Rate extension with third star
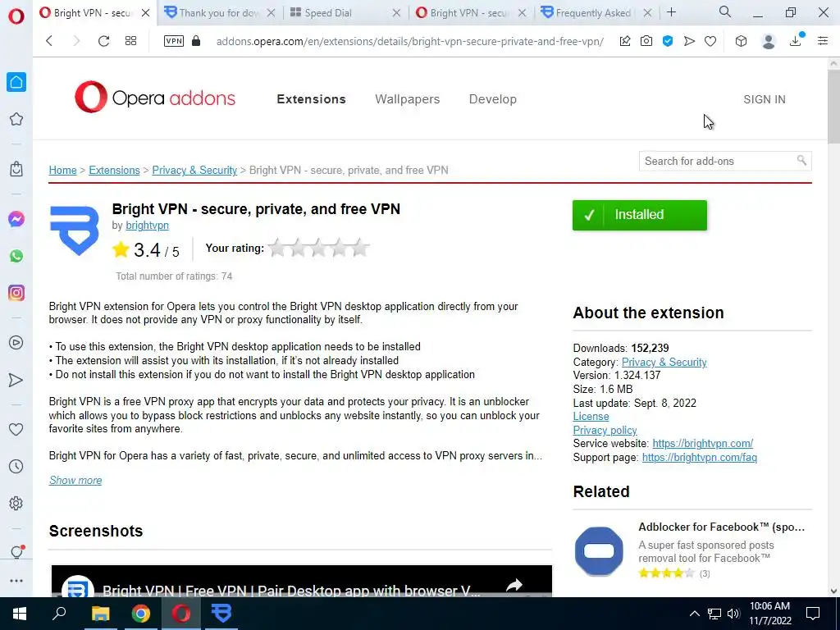Screen dimensions: 840x630 point(319,248)
